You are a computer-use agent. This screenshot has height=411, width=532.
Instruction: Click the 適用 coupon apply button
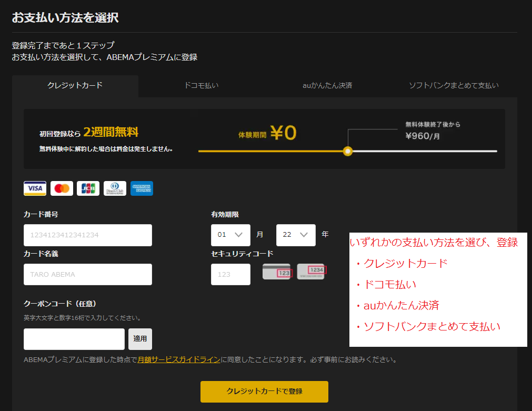(x=140, y=339)
